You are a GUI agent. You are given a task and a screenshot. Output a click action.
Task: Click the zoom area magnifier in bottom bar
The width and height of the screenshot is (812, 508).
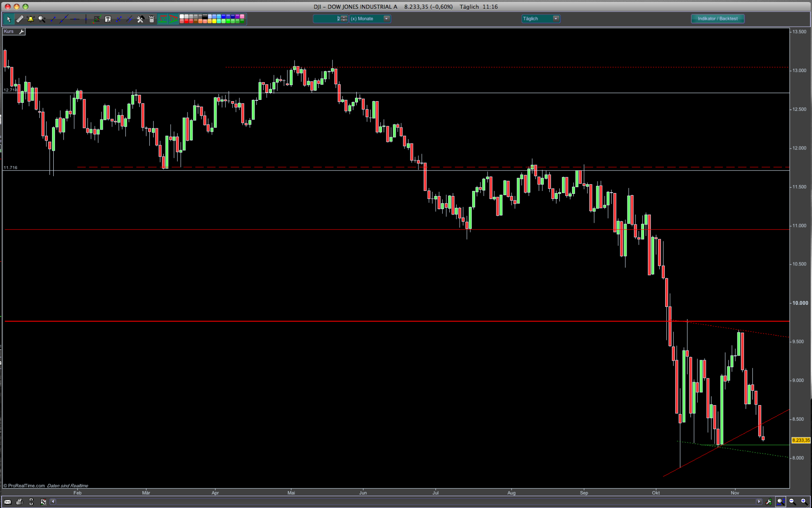[x=781, y=502]
